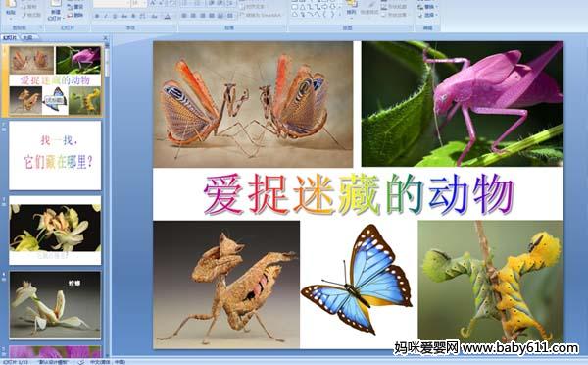
Task: Click the Reset slide button
Action: click(x=74, y=7)
